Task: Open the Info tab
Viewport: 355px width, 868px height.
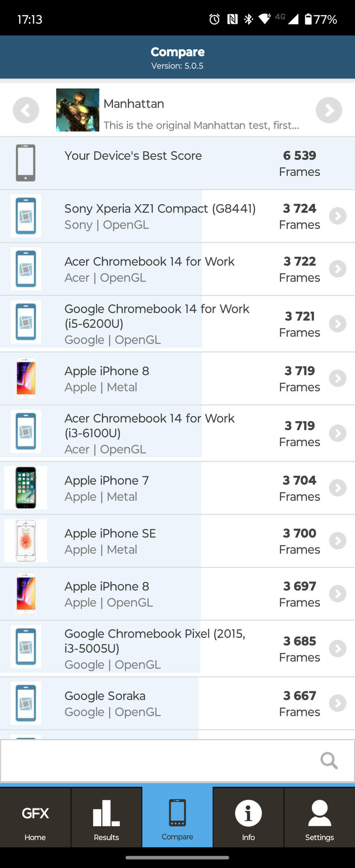Action: [x=248, y=818]
